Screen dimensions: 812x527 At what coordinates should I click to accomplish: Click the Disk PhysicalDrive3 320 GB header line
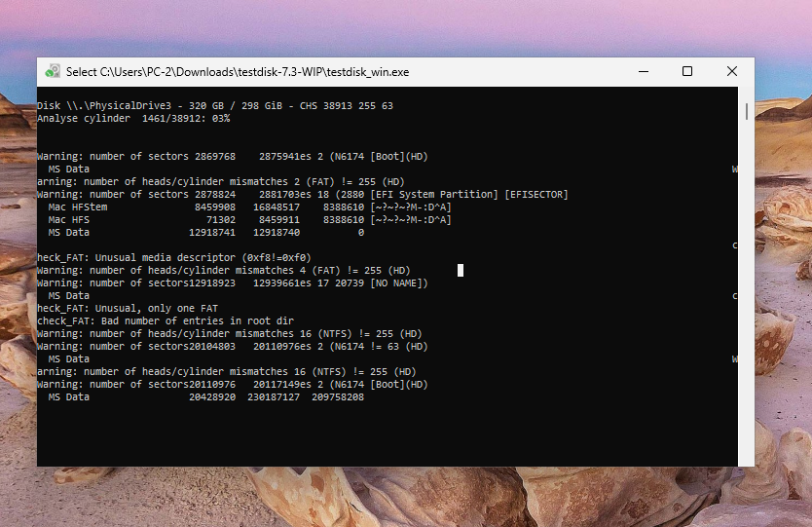pyautogui.click(x=214, y=105)
